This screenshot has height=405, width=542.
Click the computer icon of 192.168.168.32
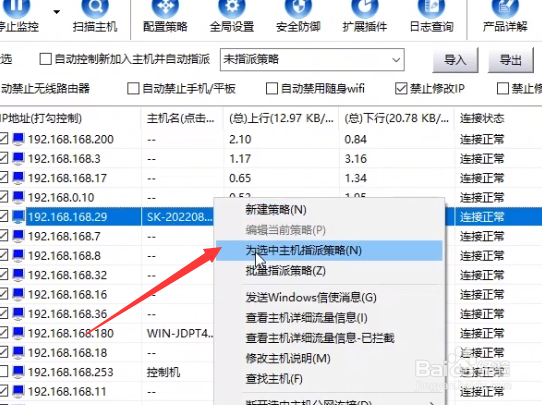18,275
